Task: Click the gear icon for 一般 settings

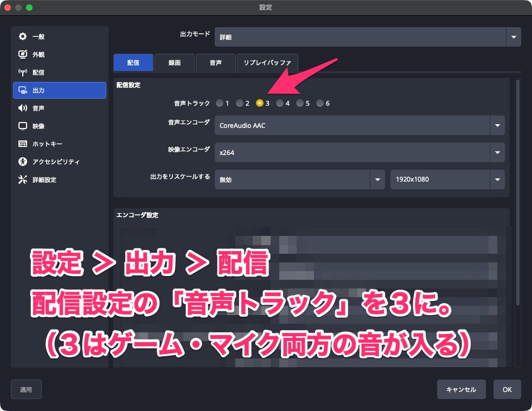Action: (x=23, y=36)
